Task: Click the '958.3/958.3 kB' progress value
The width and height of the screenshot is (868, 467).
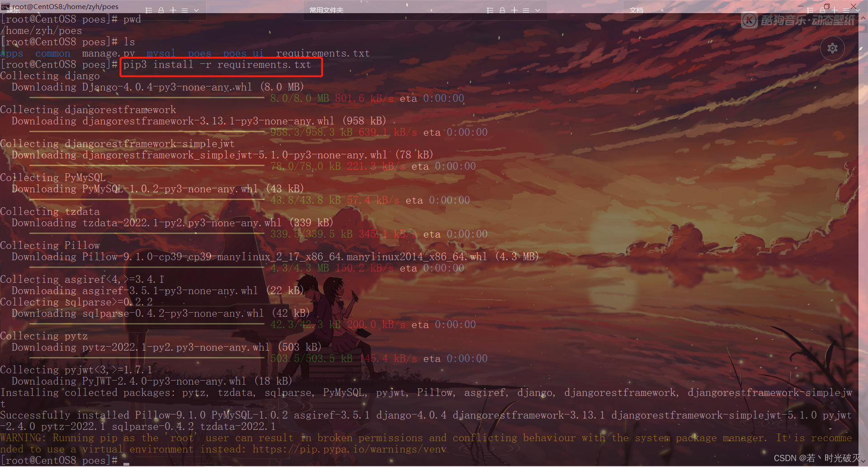Action: (x=311, y=133)
